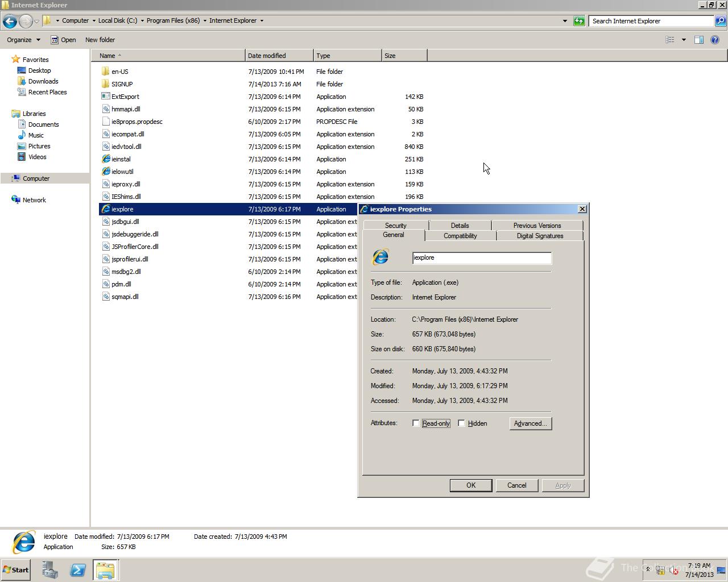Screen dimensions: 728x582
Task: Expand the Computer breadcrumb arrow
Action: (x=94, y=21)
